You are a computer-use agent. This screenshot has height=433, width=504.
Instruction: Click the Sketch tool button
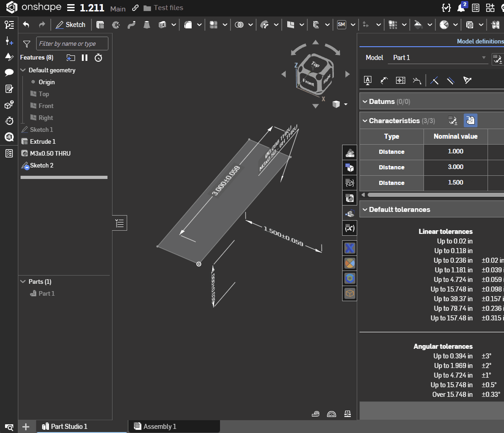pyautogui.click(x=70, y=25)
